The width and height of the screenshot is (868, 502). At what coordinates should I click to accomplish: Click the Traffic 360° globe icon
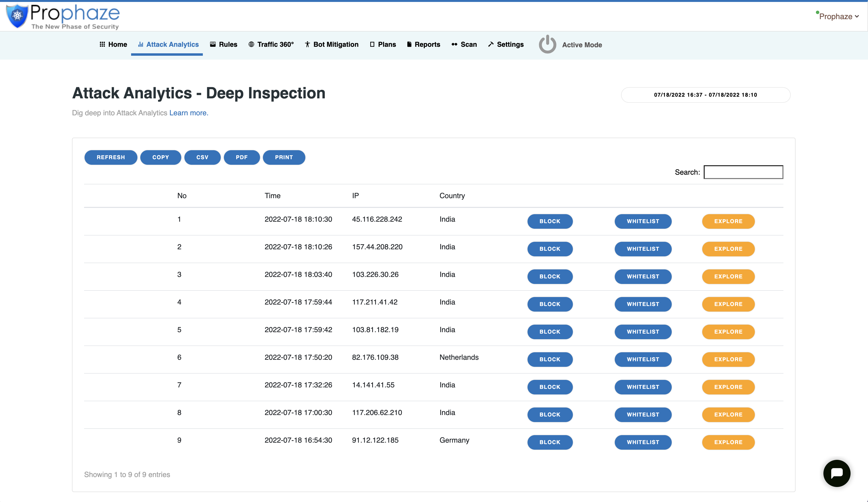click(x=252, y=44)
